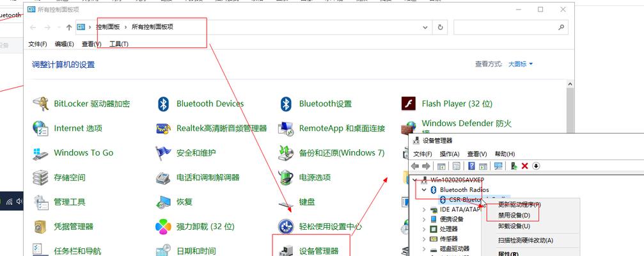Open the 设备管理器 control panel link
This screenshot has height=256, width=644.
(318, 250)
